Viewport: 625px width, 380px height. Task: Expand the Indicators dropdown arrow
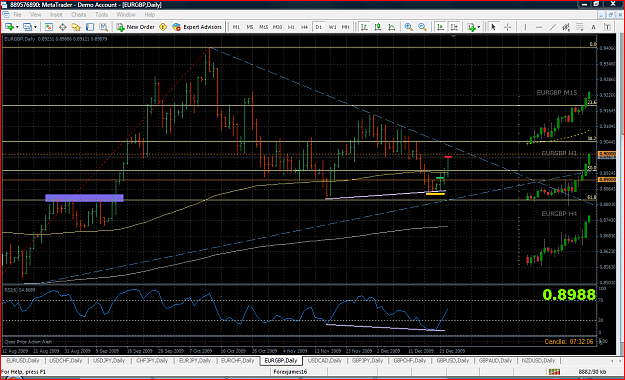[x=478, y=27]
